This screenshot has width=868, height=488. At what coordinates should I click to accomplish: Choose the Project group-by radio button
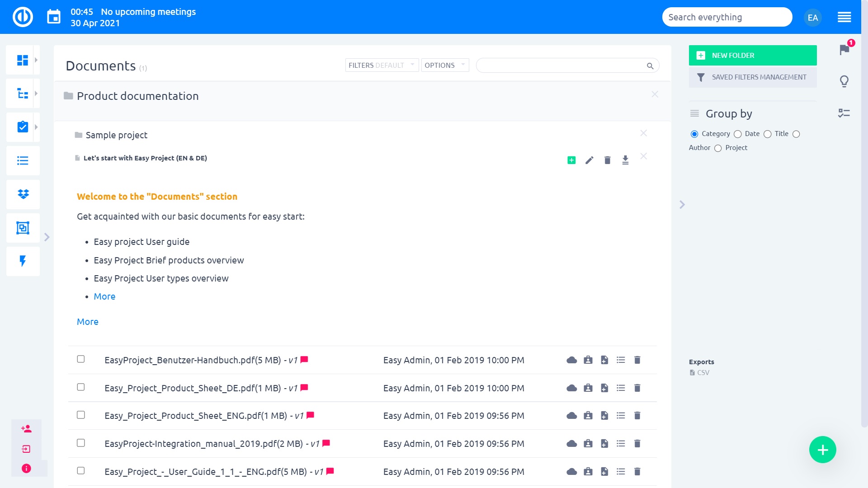click(718, 148)
